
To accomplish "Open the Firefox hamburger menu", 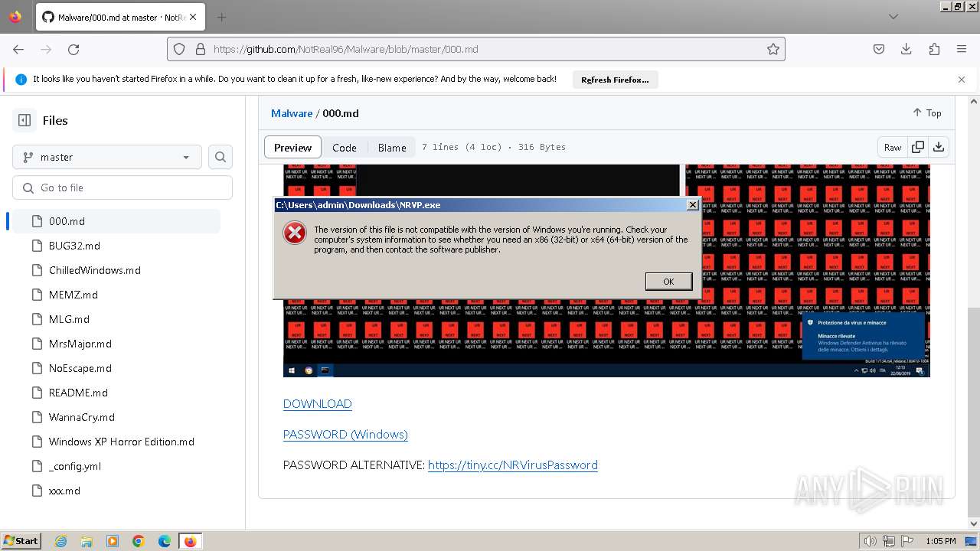I will 962,49.
